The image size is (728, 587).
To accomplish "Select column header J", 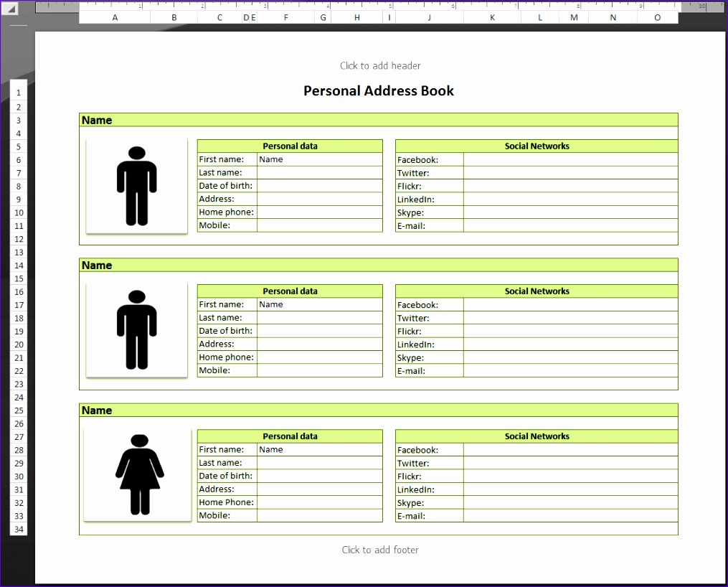I will pos(429,17).
